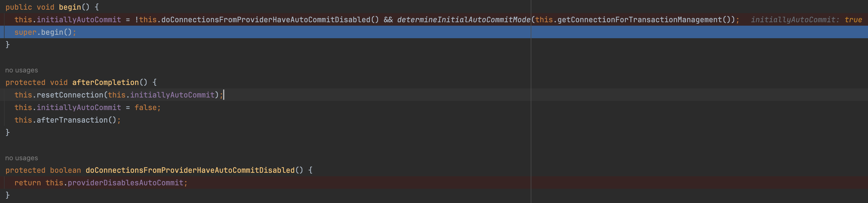Click the highlighted super.begin() line
Screen dimensions: 868x203
pos(434,32)
